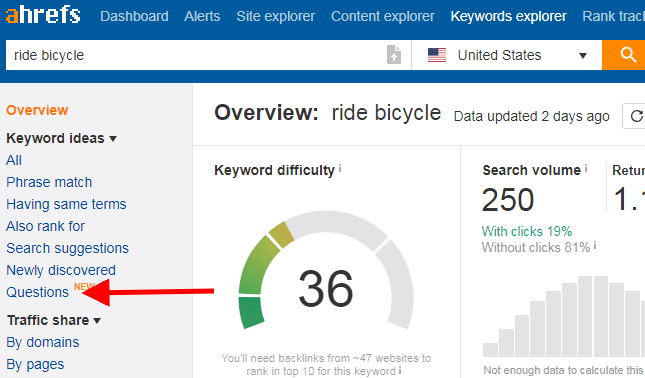Screen dimensions: 645x378
Task: Click info icon beside Keyword difficulty
Action: pyautogui.click(x=340, y=168)
